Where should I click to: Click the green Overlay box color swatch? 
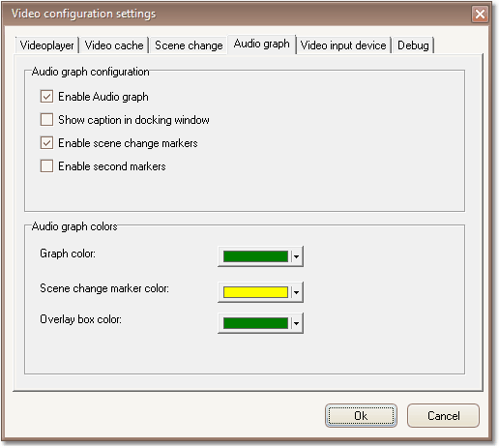(x=255, y=323)
